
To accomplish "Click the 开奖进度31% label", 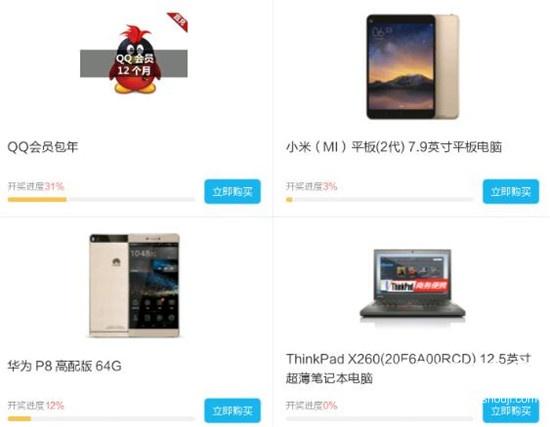I will pyautogui.click(x=36, y=186).
